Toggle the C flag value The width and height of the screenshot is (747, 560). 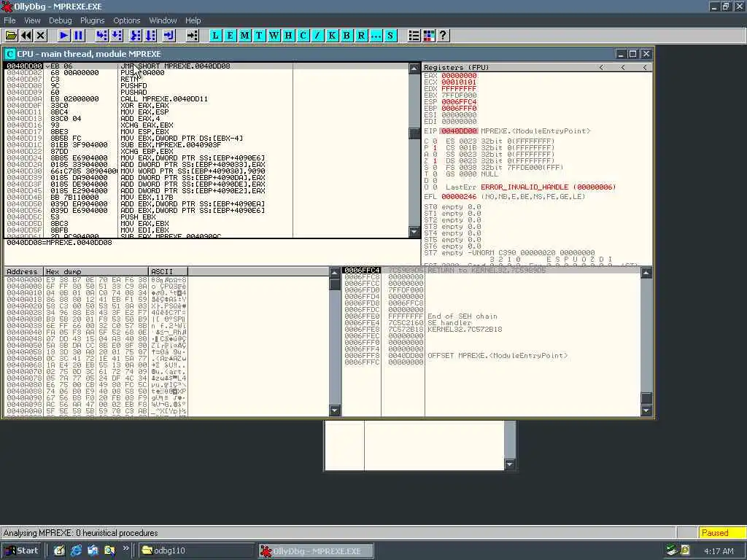[435, 141]
